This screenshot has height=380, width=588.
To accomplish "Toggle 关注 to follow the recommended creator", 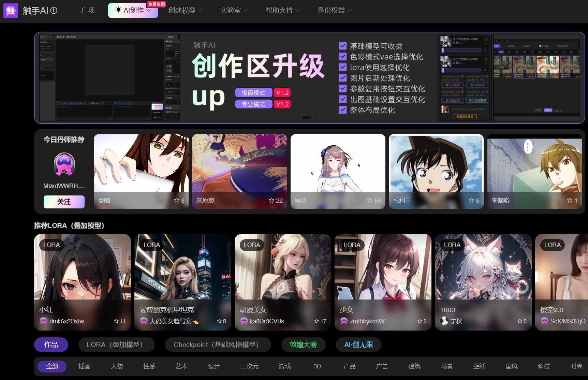I will [64, 202].
